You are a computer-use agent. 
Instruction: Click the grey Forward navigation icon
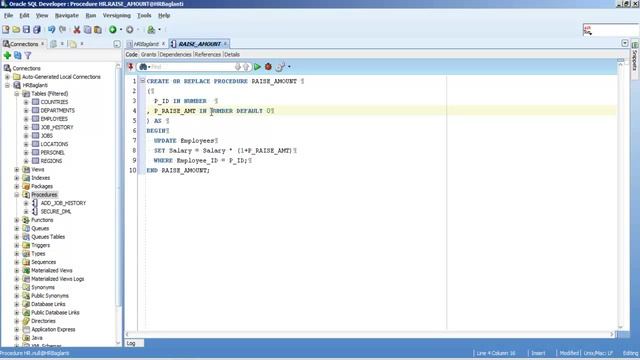tap(129, 29)
